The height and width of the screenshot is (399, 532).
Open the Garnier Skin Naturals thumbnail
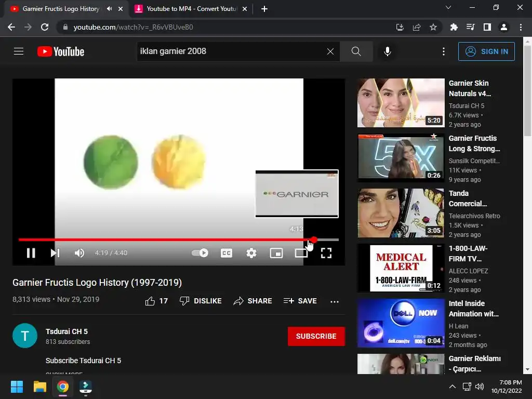[x=401, y=103]
